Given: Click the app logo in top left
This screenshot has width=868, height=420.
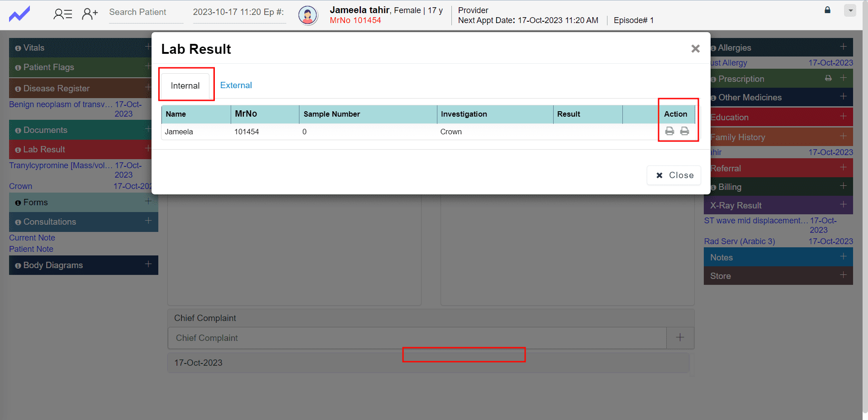Looking at the screenshot, I should 19,14.
